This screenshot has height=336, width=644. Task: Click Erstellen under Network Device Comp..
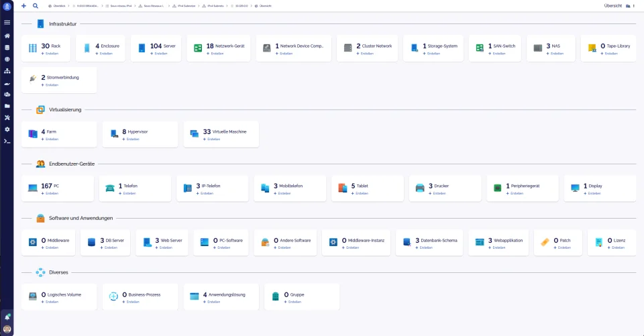(284, 54)
